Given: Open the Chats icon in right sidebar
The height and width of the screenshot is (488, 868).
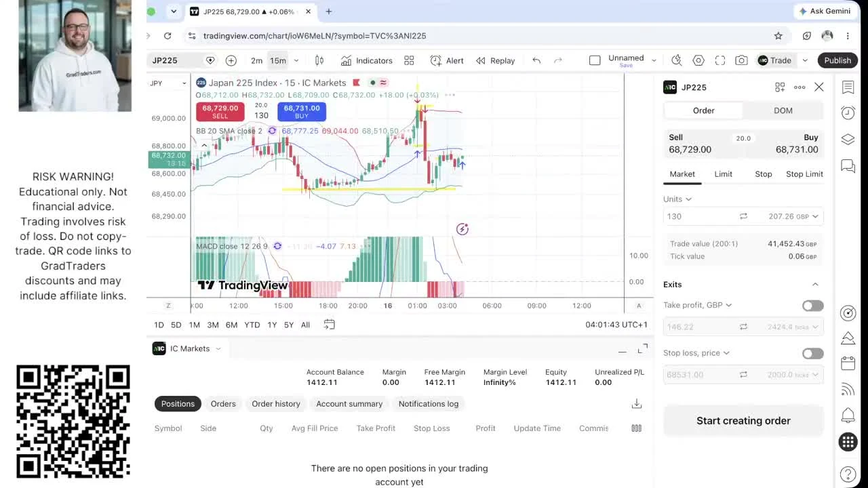Looking at the screenshot, I should coord(848,165).
